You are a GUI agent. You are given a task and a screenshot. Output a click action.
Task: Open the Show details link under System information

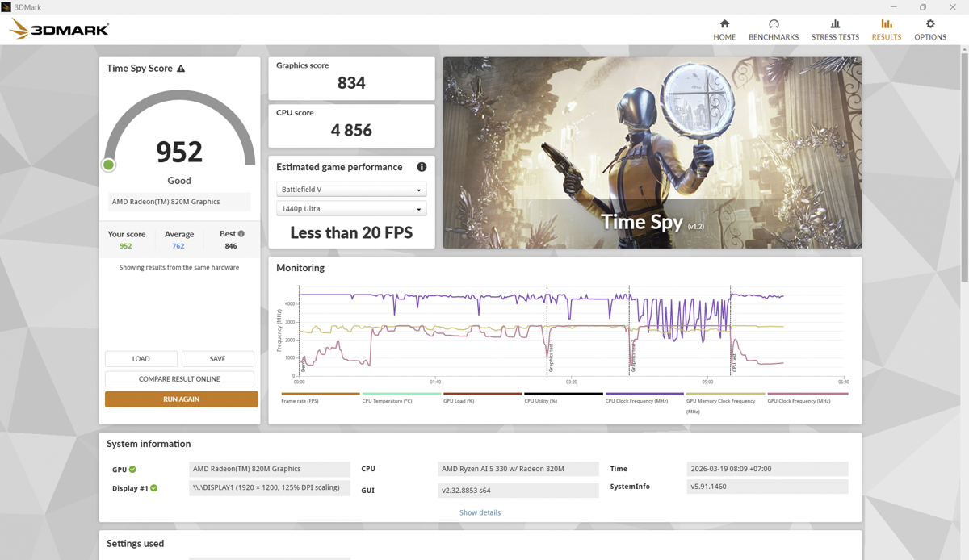(480, 512)
